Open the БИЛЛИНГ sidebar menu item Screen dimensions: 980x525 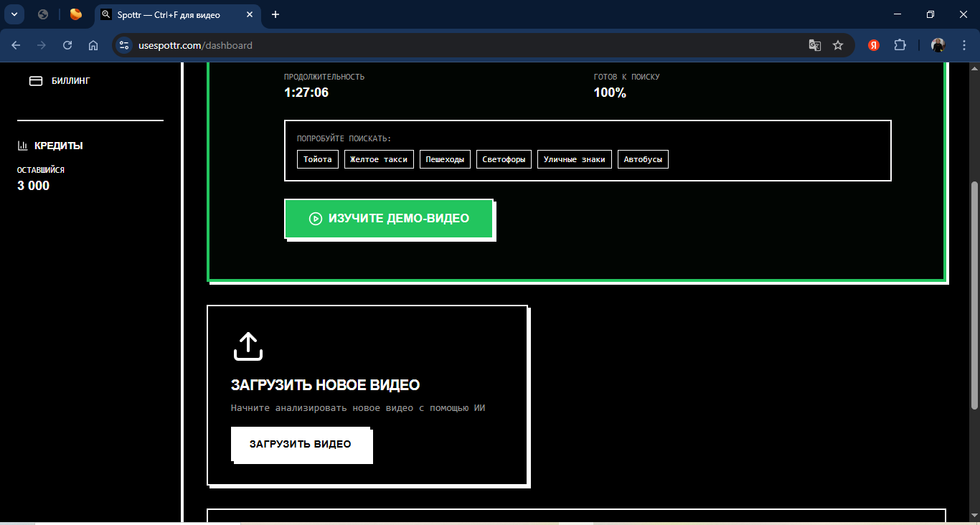[x=70, y=81]
